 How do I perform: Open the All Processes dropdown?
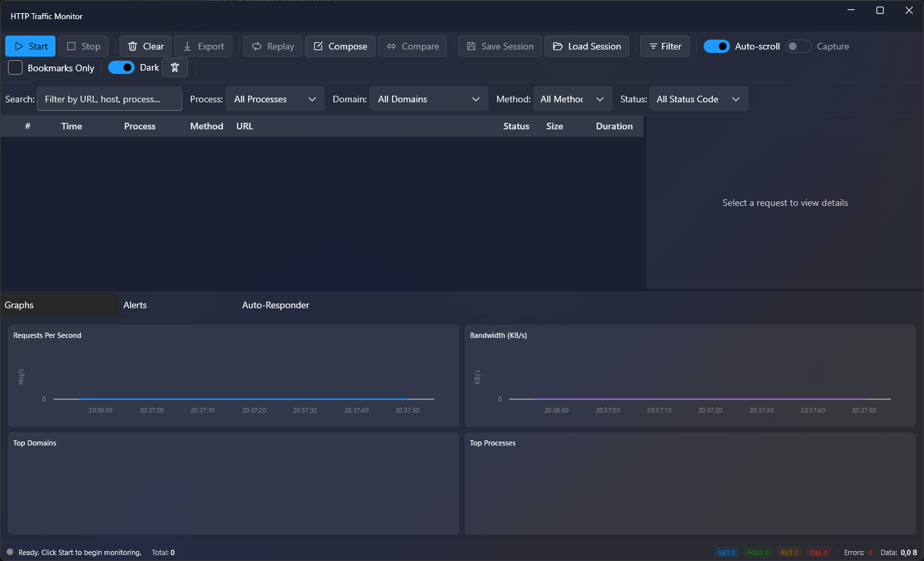pos(275,99)
